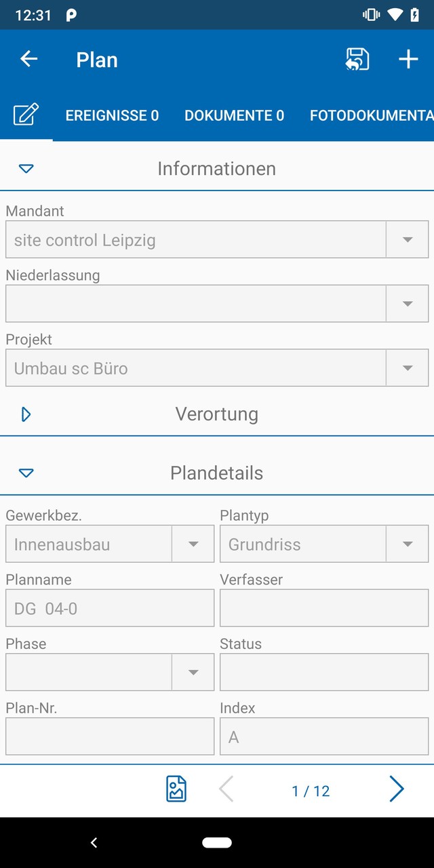
Task: Open the Plantyp dropdown showing Grundriss
Action: click(407, 543)
